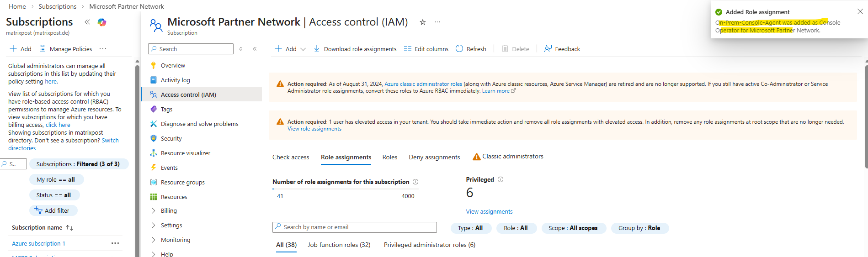Collapse the Subscriptions pane with the double chevron
The image size is (868, 257).
(x=87, y=22)
